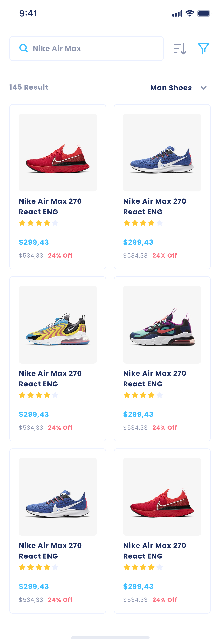
Task: Tap the $299,43 price on bottom-left blue shoe
Action: pos(34,586)
